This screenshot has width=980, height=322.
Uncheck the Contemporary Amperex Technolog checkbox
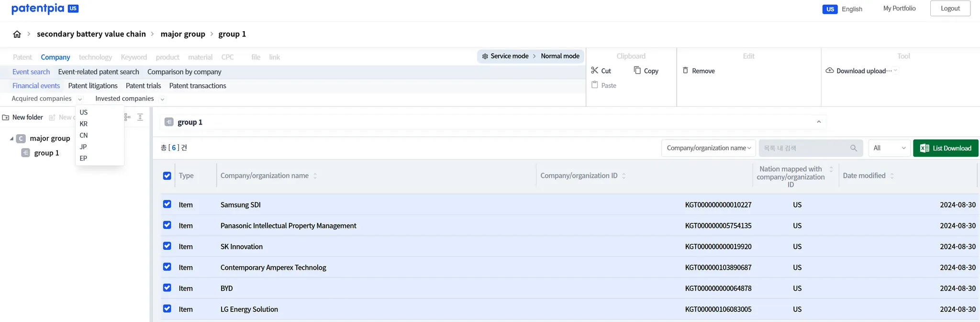(x=167, y=267)
